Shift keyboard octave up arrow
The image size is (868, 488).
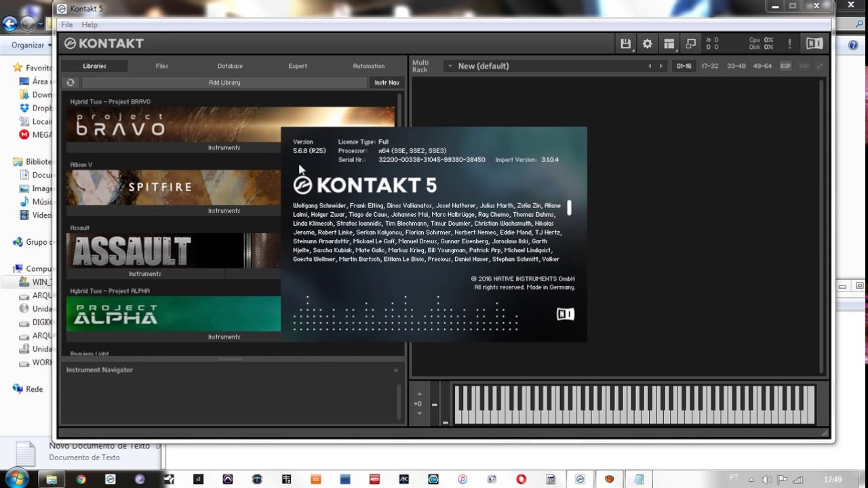tap(419, 394)
